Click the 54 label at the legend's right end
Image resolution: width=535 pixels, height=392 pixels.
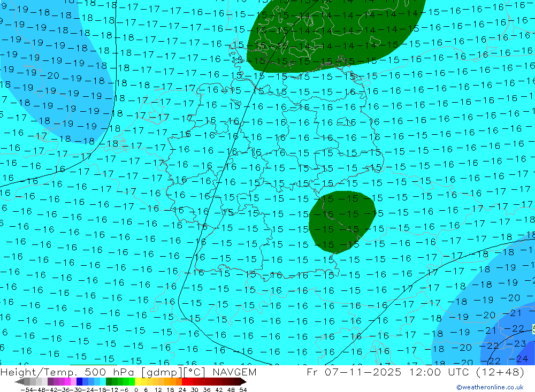(x=243, y=390)
